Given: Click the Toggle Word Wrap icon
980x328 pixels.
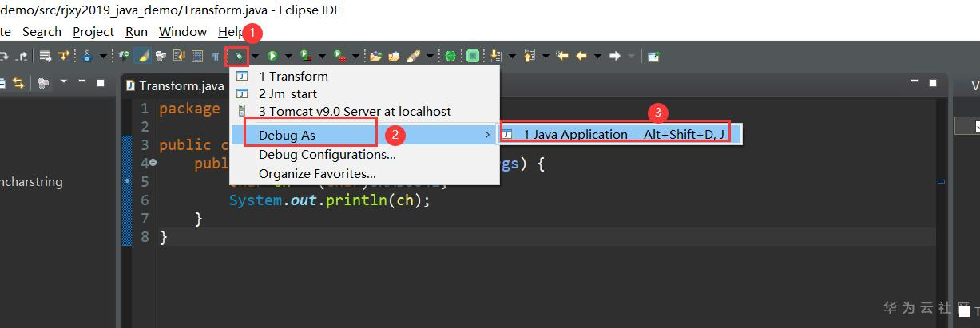Looking at the screenshot, I should click(179, 56).
